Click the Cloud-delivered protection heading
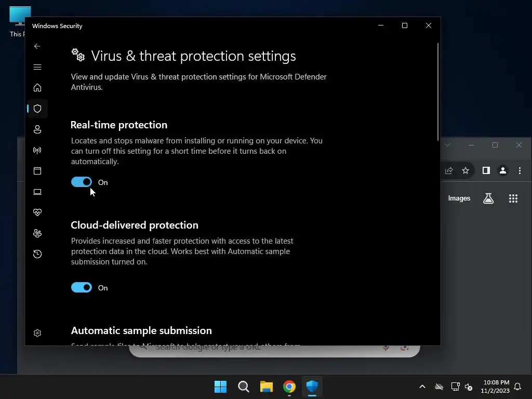The height and width of the screenshot is (399, 532). (x=135, y=225)
